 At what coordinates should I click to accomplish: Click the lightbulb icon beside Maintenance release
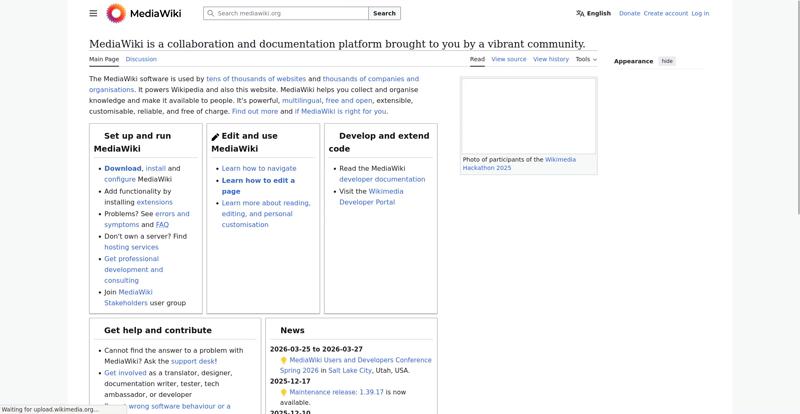[284, 393]
